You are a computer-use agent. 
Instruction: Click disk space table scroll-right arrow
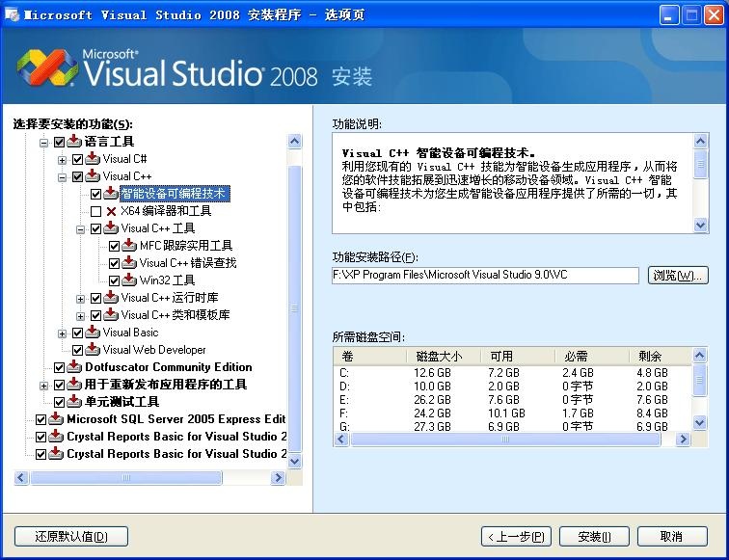[x=683, y=440]
